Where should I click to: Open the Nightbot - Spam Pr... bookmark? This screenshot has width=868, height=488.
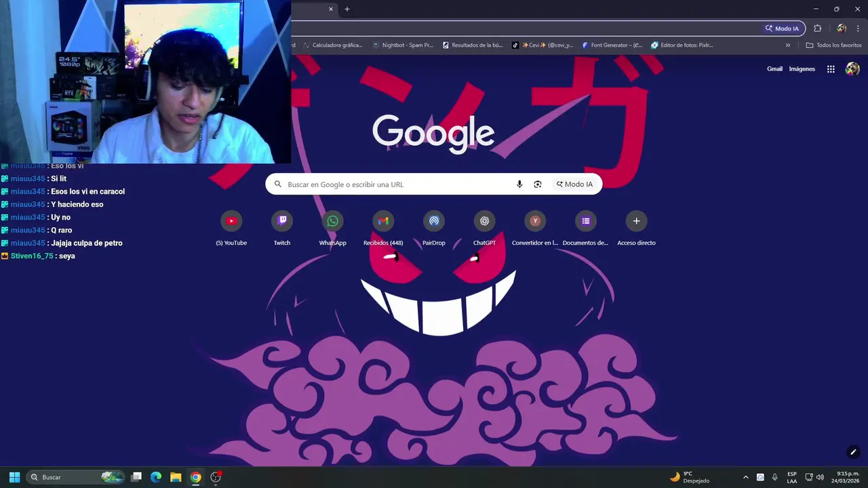[403, 45]
